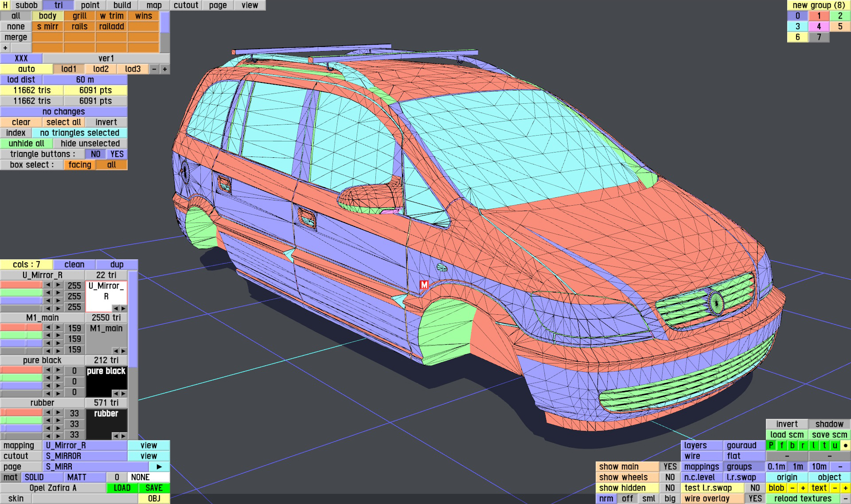Toggle show wheels NO button
The width and height of the screenshot is (851, 504).
point(670,477)
